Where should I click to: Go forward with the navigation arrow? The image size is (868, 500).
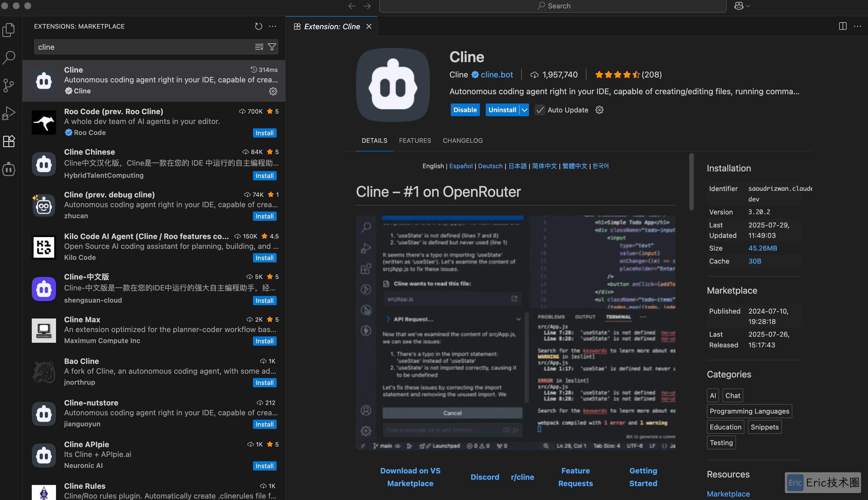tap(367, 6)
